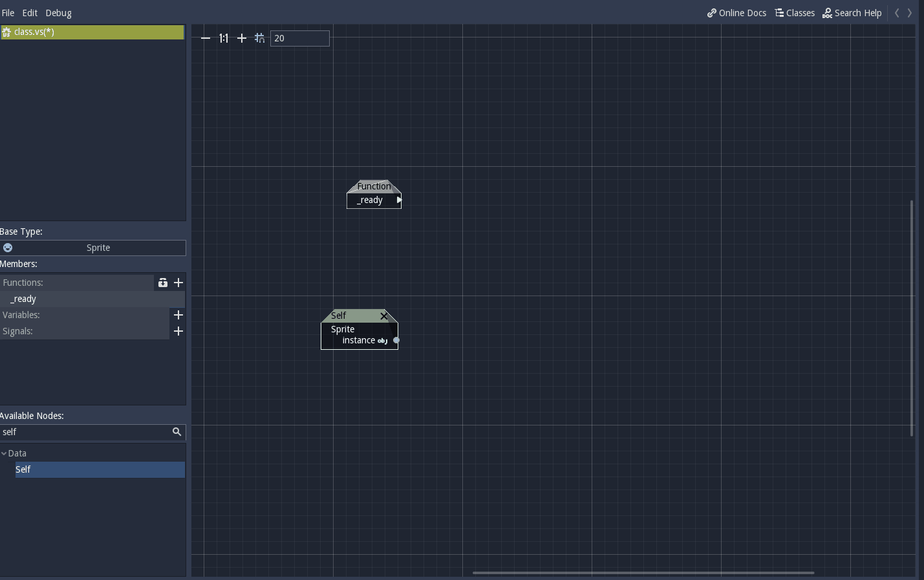Zoom in the graph with the plus icon
This screenshot has width=924, height=580.
tap(241, 38)
